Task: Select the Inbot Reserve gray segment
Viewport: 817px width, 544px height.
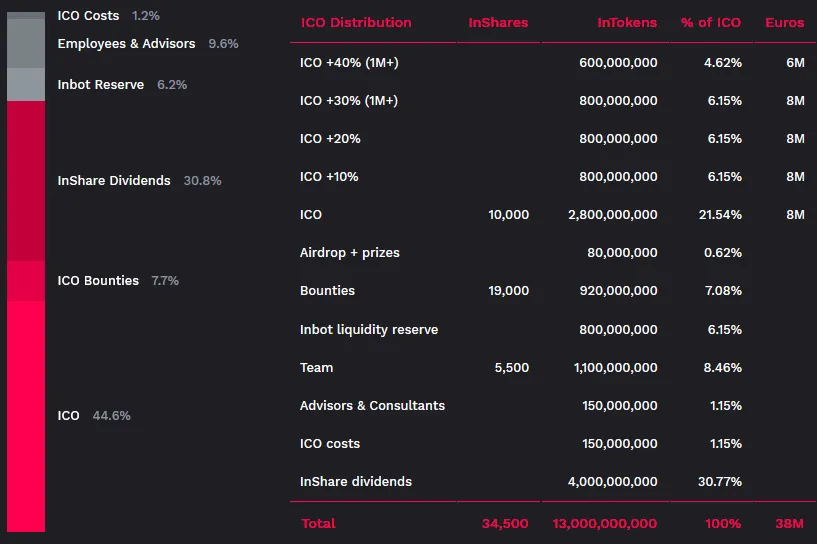Action: [x=26, y=84]
